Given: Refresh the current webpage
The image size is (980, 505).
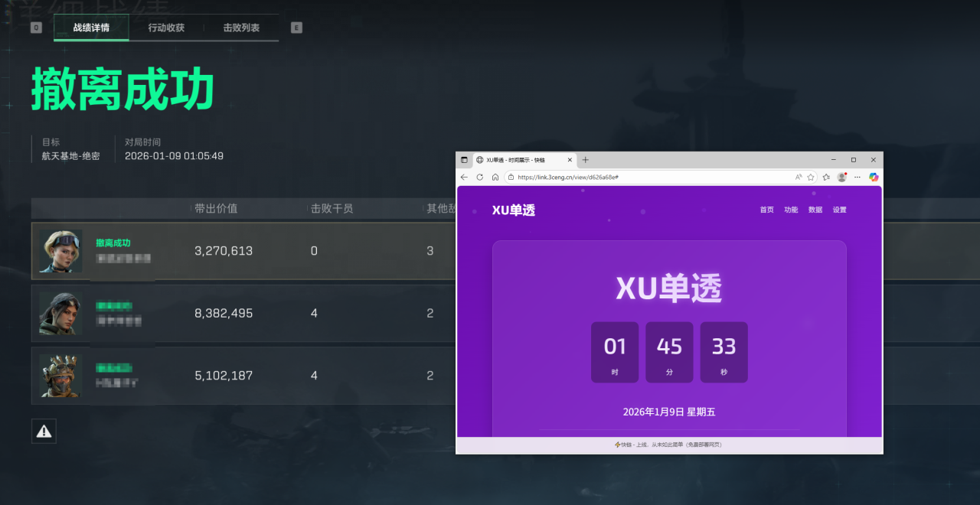Looking at the screenshot, I should coord(479,177).
